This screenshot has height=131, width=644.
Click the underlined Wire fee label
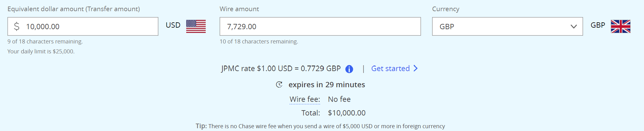[305, 99]
